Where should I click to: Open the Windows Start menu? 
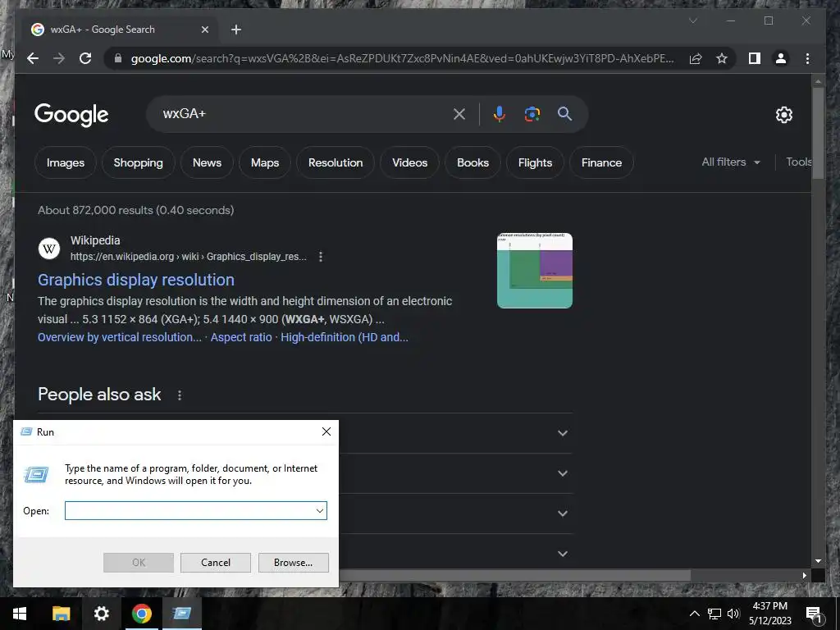(x=20, y=614)
